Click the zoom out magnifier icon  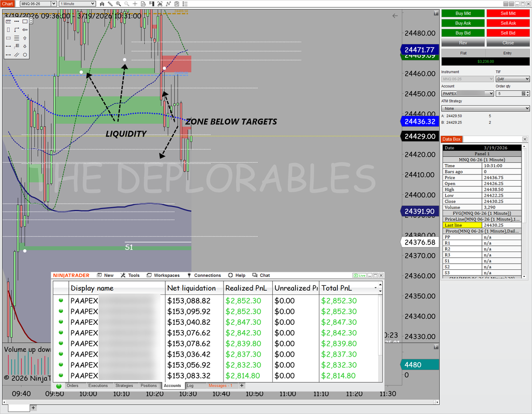point(127,4)
